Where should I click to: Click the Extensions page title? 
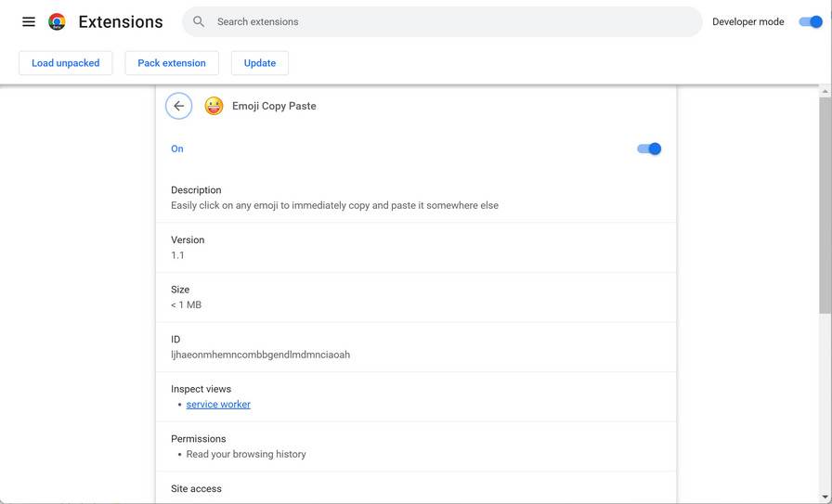coord(121,21)
